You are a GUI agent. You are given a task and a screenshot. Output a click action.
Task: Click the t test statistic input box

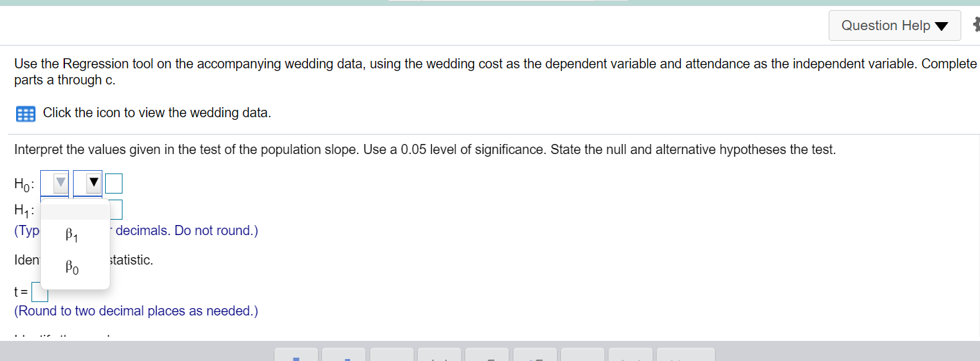point(39,292)
